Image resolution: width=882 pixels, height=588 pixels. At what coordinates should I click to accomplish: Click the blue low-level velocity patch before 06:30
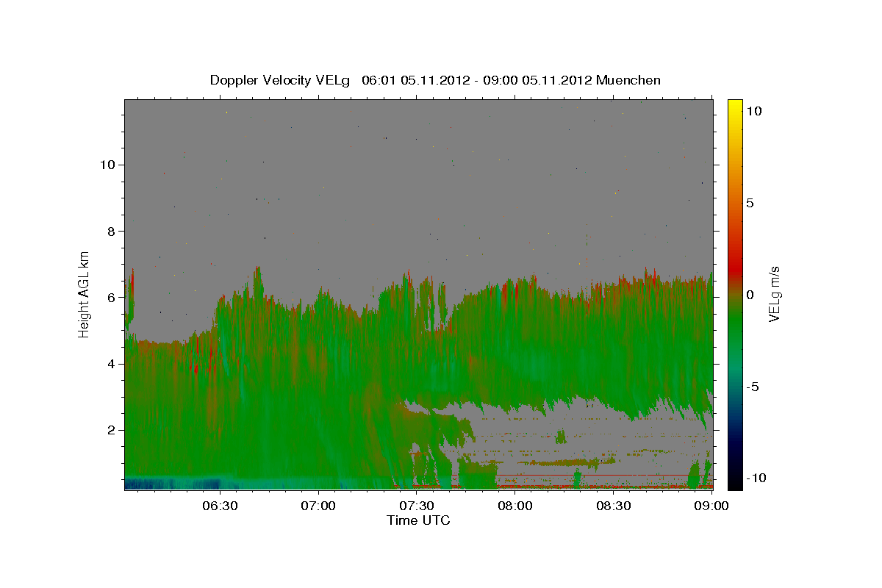coord(173,484)
